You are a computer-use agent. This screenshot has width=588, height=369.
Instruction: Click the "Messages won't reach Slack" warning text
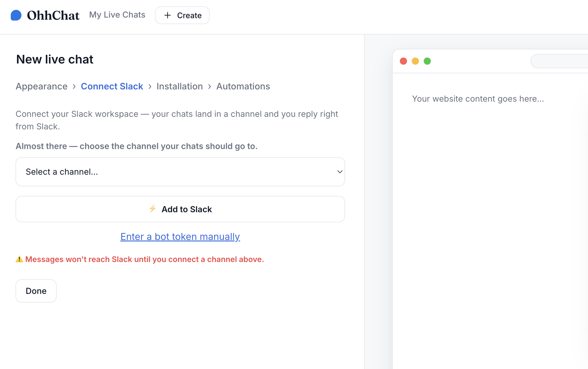click(x=145, y=259)
